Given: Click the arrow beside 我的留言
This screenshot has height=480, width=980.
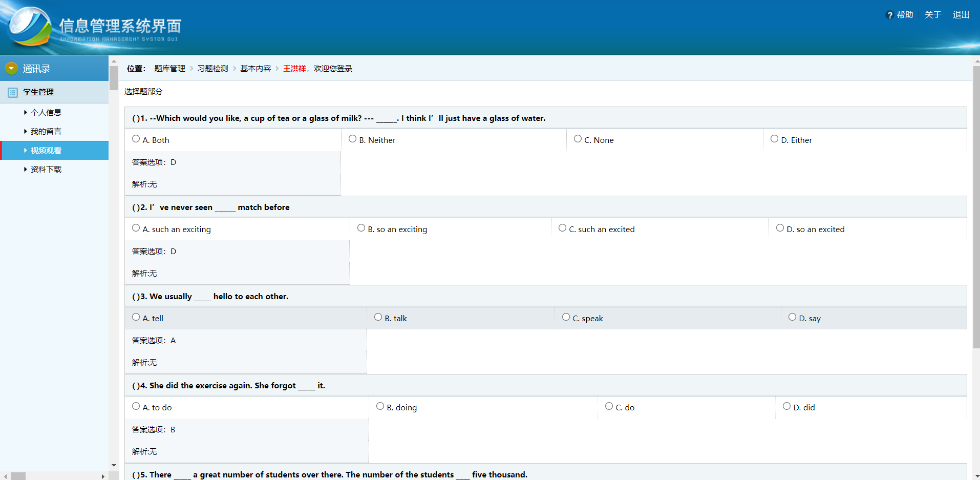Looking at the screenshot, I should (25, 131).
